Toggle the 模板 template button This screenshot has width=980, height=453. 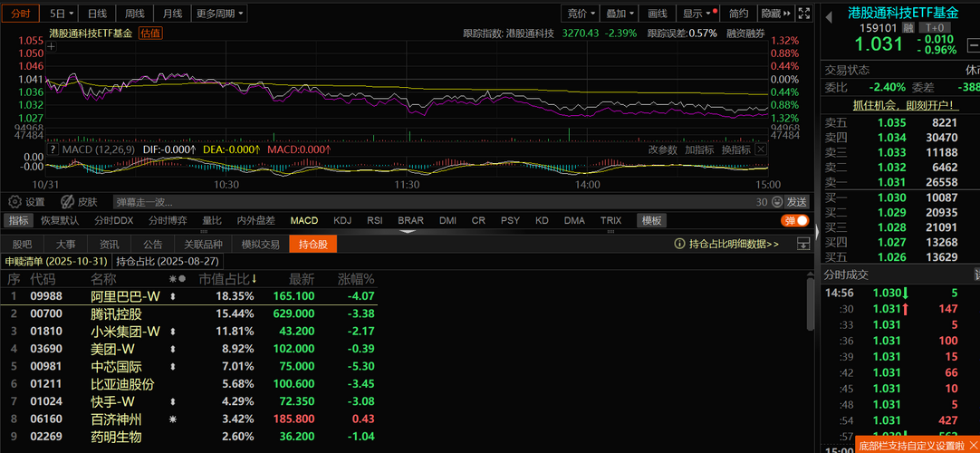[x=652, y=221]
